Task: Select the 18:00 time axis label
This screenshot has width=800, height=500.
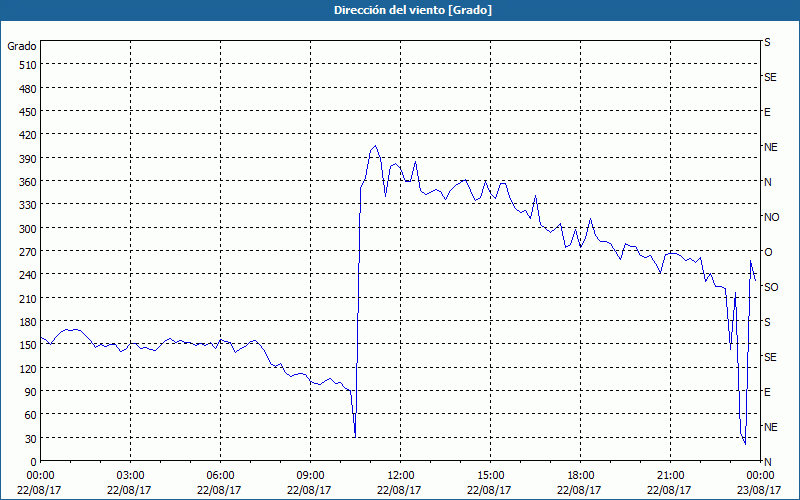Action: 581,476
